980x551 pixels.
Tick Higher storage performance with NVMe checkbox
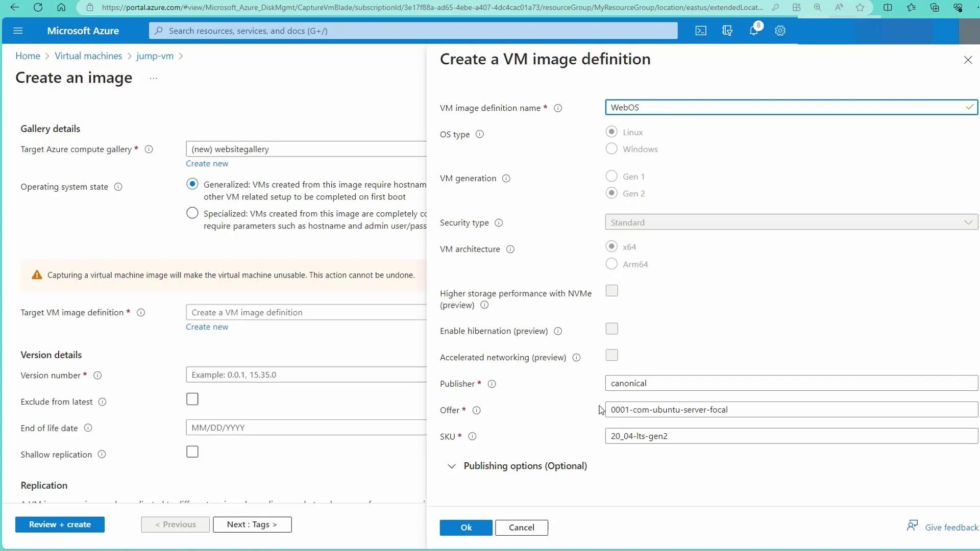[x=611, y=291]
